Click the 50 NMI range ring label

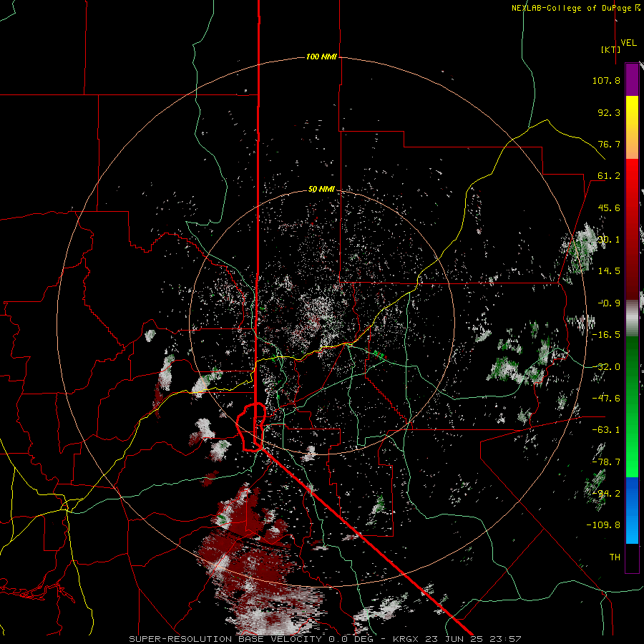point(321,190)
